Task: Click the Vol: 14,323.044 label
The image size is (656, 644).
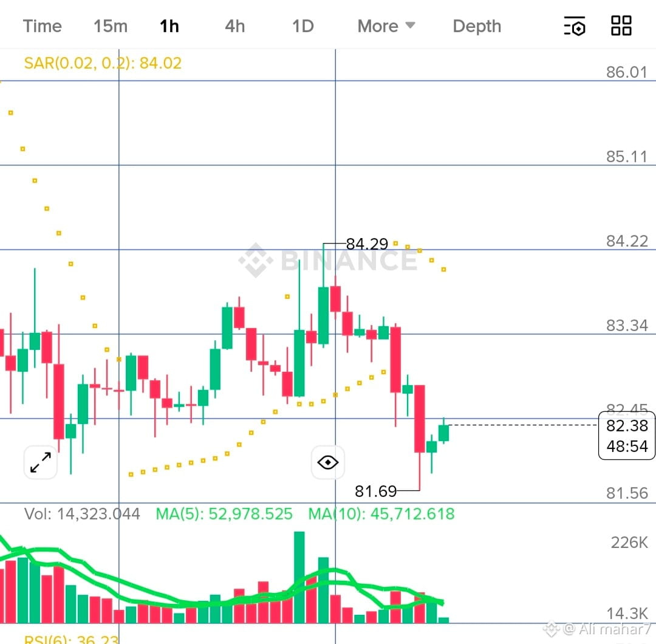Action: (x=82, y=514)
